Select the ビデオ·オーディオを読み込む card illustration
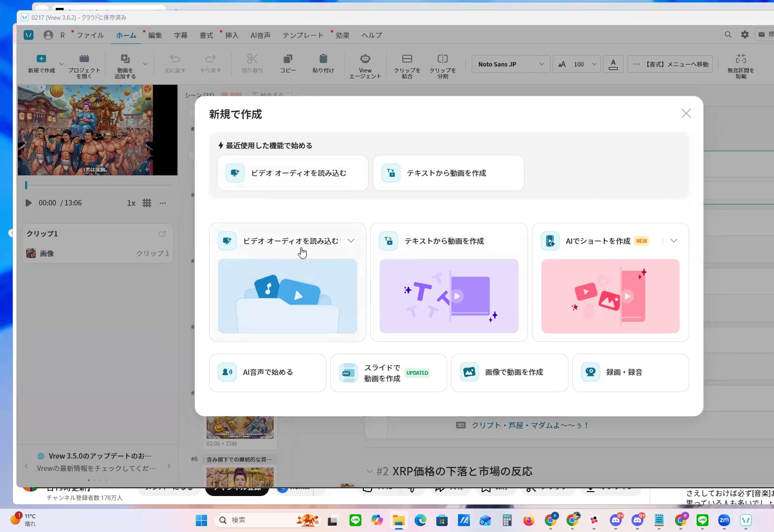This screenshot has height=532, width=774. pos(287,296)
